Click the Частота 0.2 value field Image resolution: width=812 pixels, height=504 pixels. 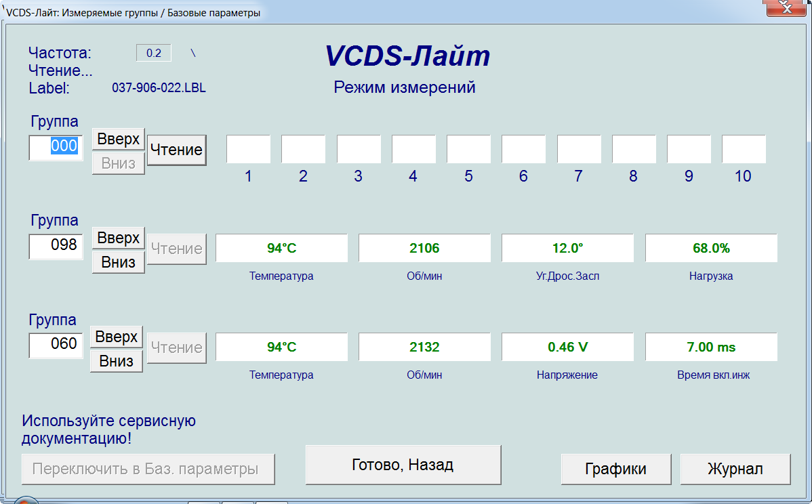(154, 53)
